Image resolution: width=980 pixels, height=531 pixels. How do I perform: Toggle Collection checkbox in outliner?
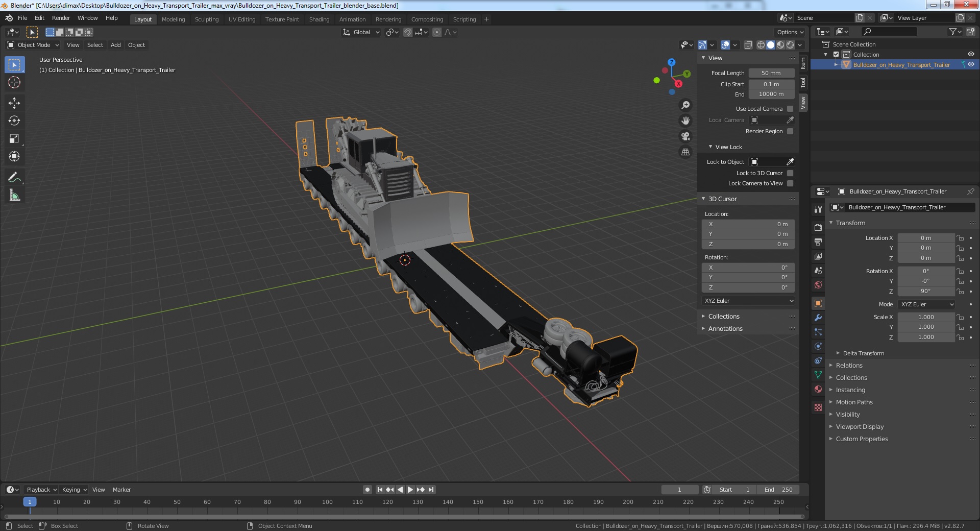click(836, 55)
